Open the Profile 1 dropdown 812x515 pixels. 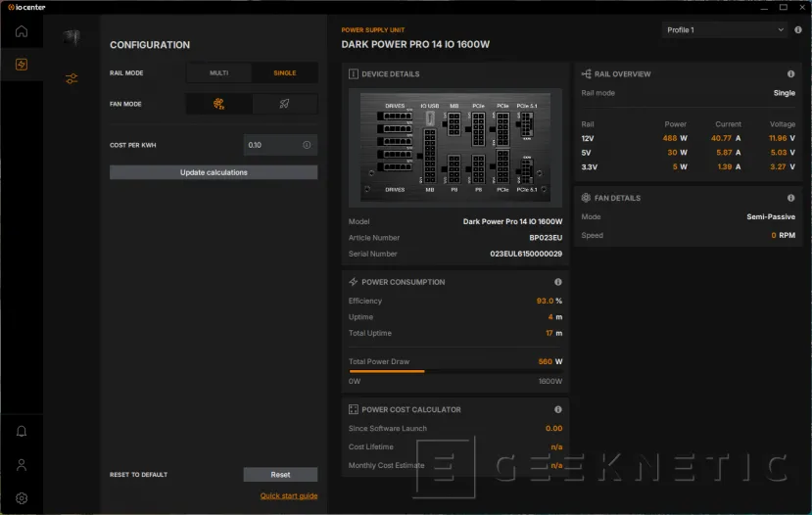coord(724,30)
